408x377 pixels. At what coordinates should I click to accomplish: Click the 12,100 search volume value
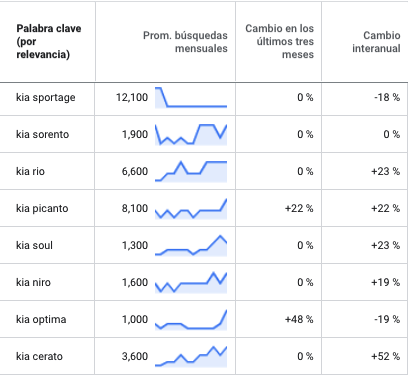pyautogui.click(x=132, y=98)
